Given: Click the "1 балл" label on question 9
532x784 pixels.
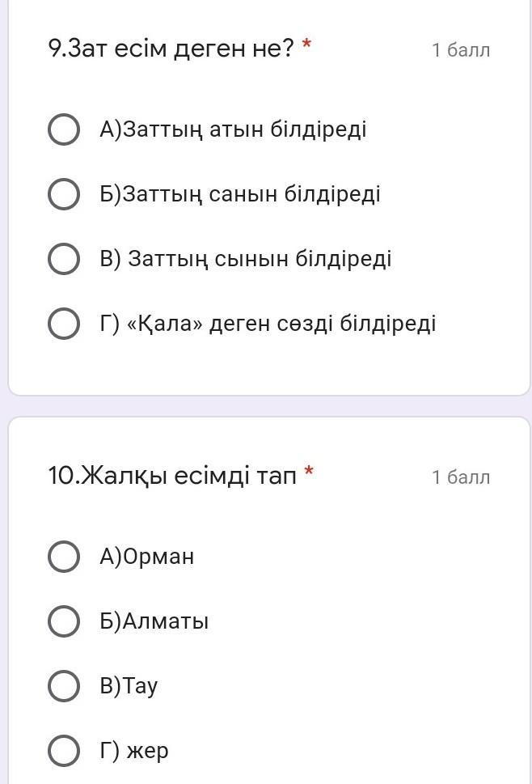Looking at the screenshot, I should pyautogui.click(x=461, y=50).
